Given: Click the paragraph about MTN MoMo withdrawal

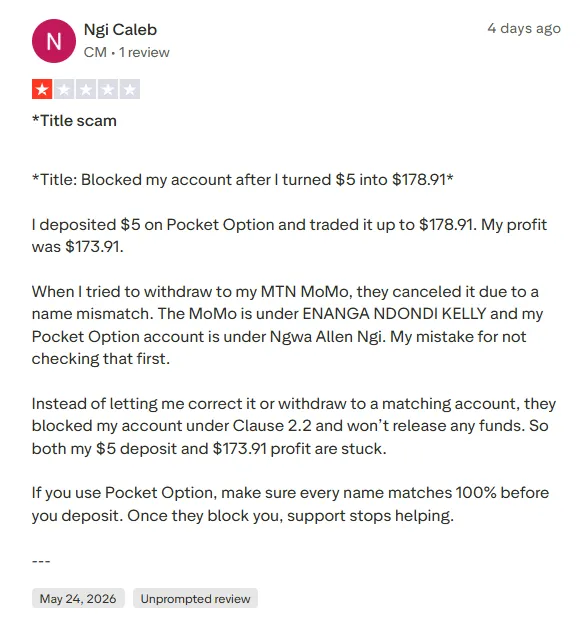Looking at the screenshot, I should 287,325.
